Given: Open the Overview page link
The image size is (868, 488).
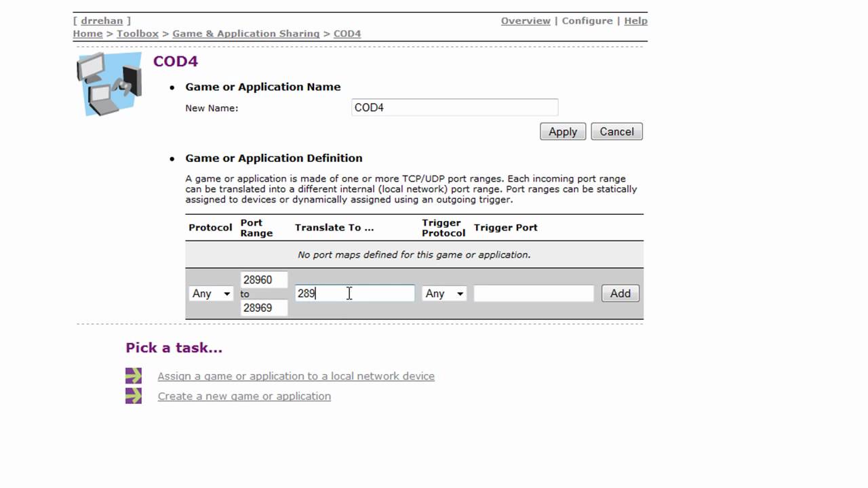Looking at the screenshot, I should point(526,21).
